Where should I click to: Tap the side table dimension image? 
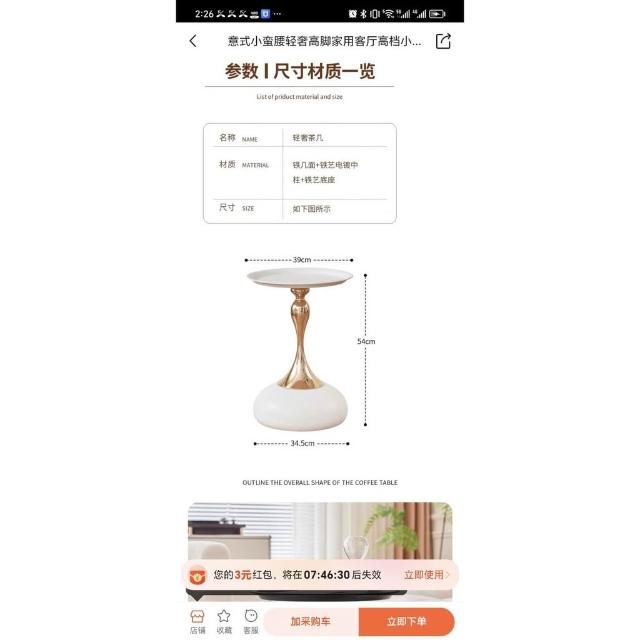pyautogui.click(x=309, y=351)
